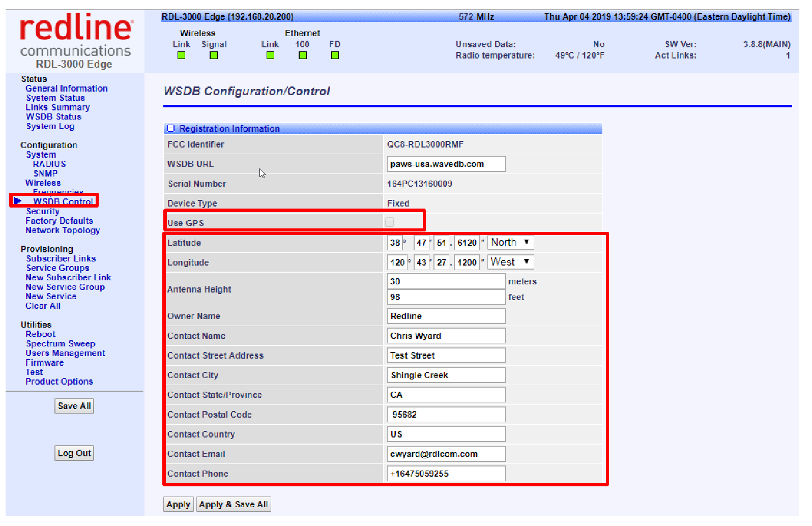The image size is (812, 526).
Task: Click the Latitude degrees field
Action: [x=395, y=243]
